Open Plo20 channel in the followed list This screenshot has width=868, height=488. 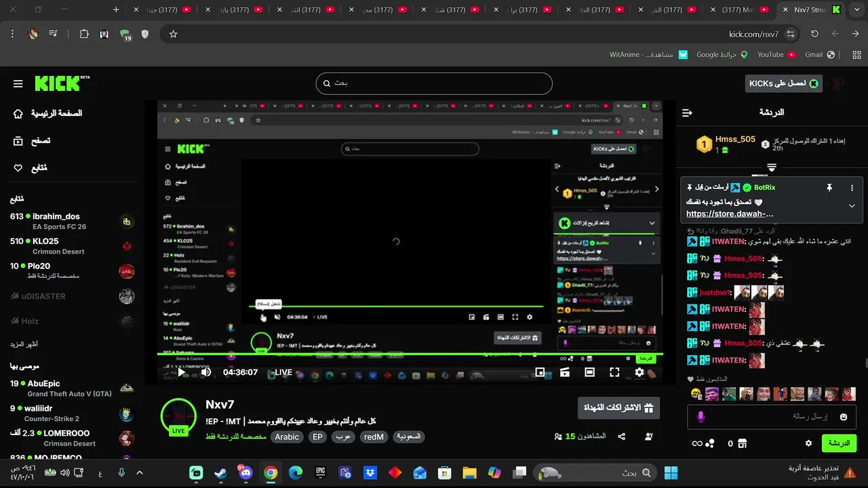pos(73,271)
